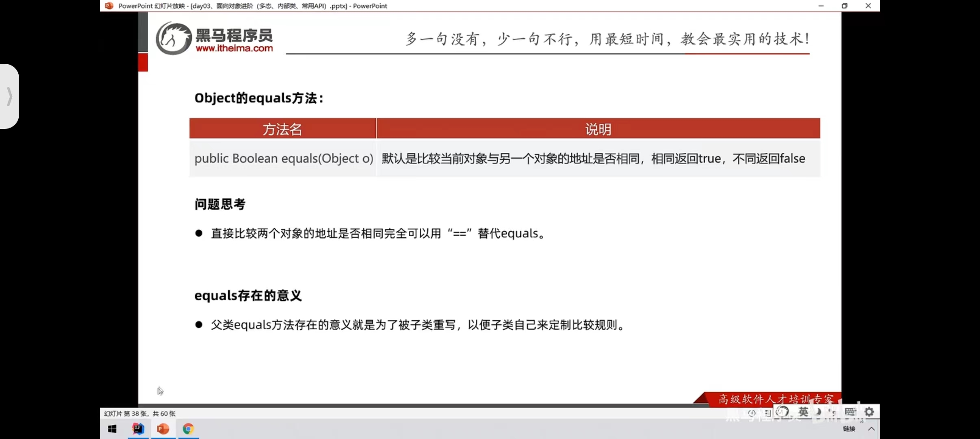The image size is (980, 439).
Task: Expand the taskbar toolbar overflow double-chevron
Action: pos(861,422)
